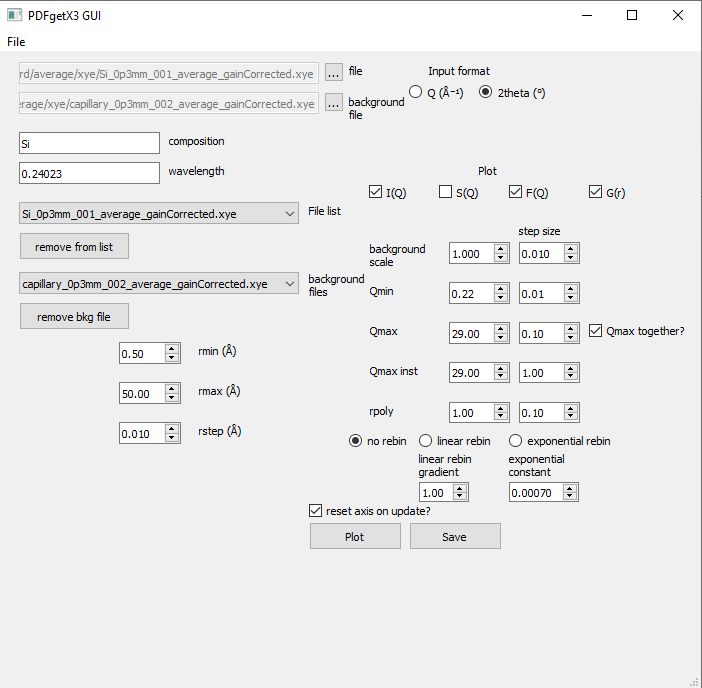The height and width of the screenshot is (688, 702).
Task: Increase the Qmax inst value
Action: click(501, 368)
